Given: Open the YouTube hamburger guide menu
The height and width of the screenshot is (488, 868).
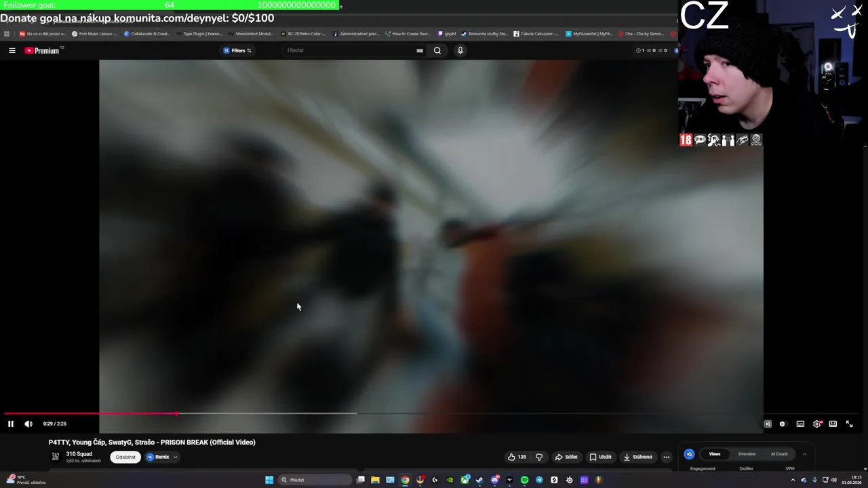Looking at the screenshot, I should 12,50.
